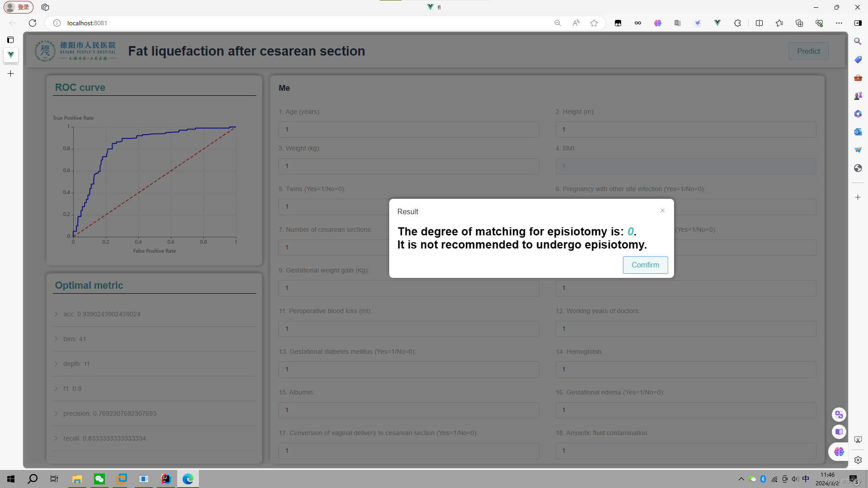Image resolution: width=868 pixels, height=488 pixels.
Task: Open Outlook icon in Edge sidebar
Action: click(858, 132)
